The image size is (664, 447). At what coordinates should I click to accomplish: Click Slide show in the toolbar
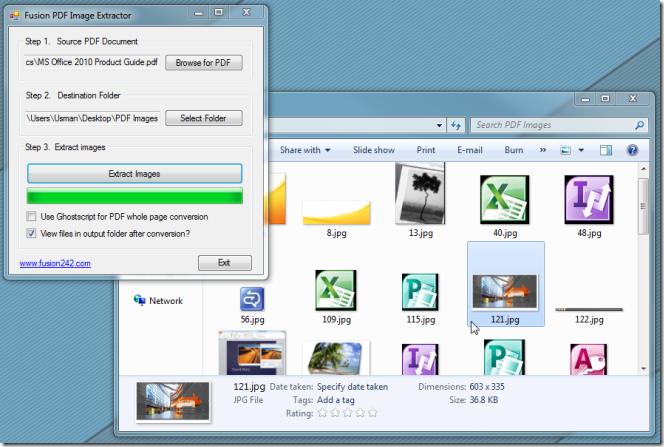pos(374,150)
